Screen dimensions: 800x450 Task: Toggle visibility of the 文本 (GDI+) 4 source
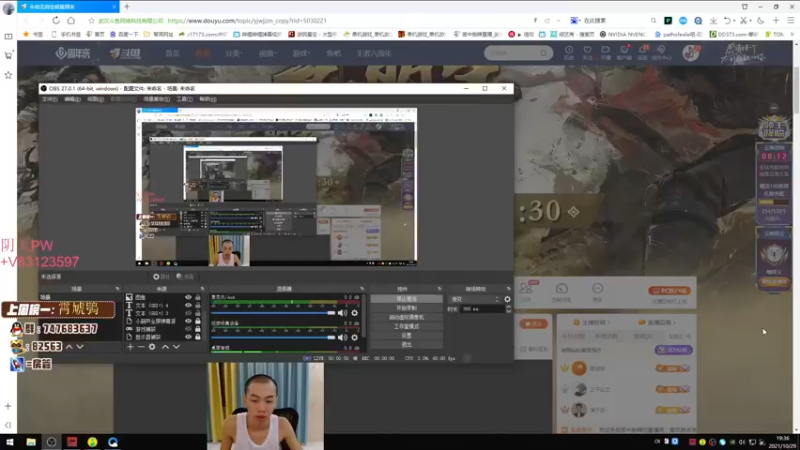coord(188,305)
